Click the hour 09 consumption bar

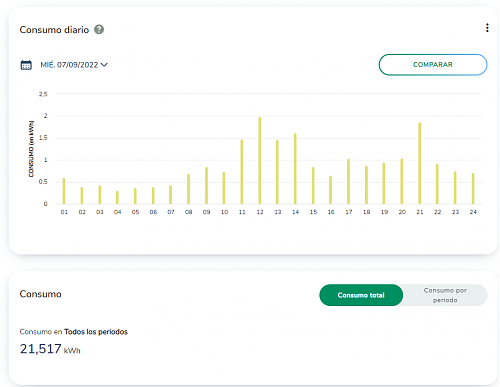pyautogui.click(x=206, y=185)
